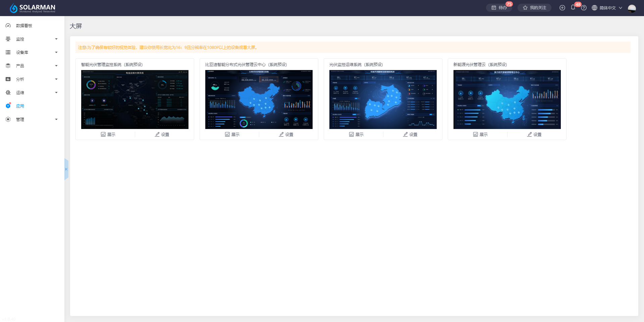
Task: Expand the 设备库 submenu arrow
Action: pos(56,52)
